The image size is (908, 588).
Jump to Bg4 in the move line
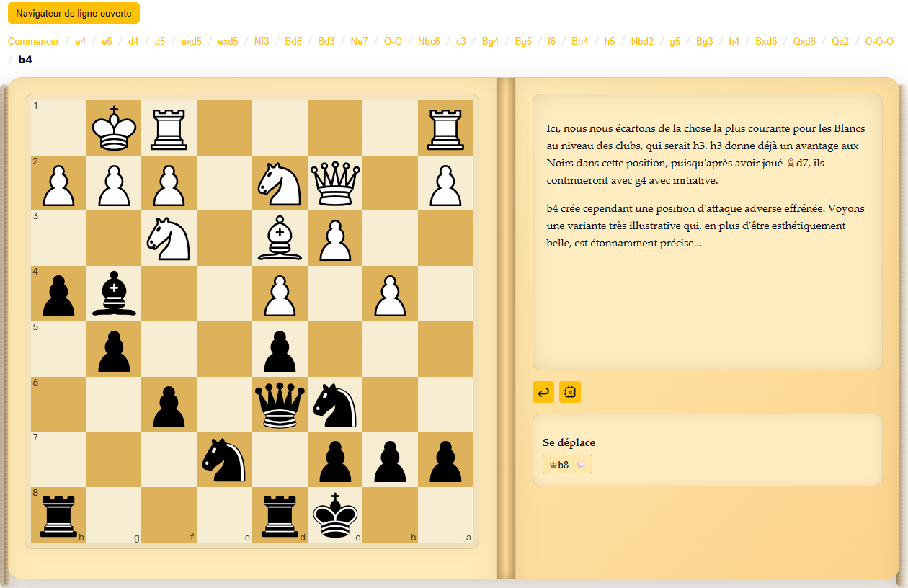pos(490,41)
